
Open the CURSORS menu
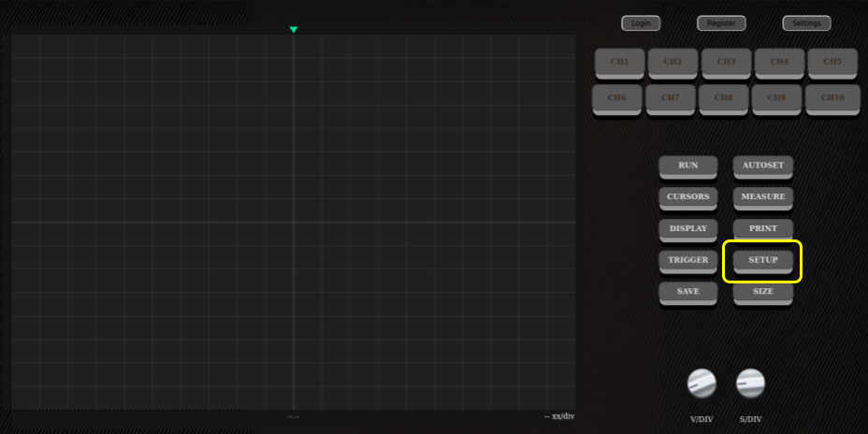click(688, 198)
